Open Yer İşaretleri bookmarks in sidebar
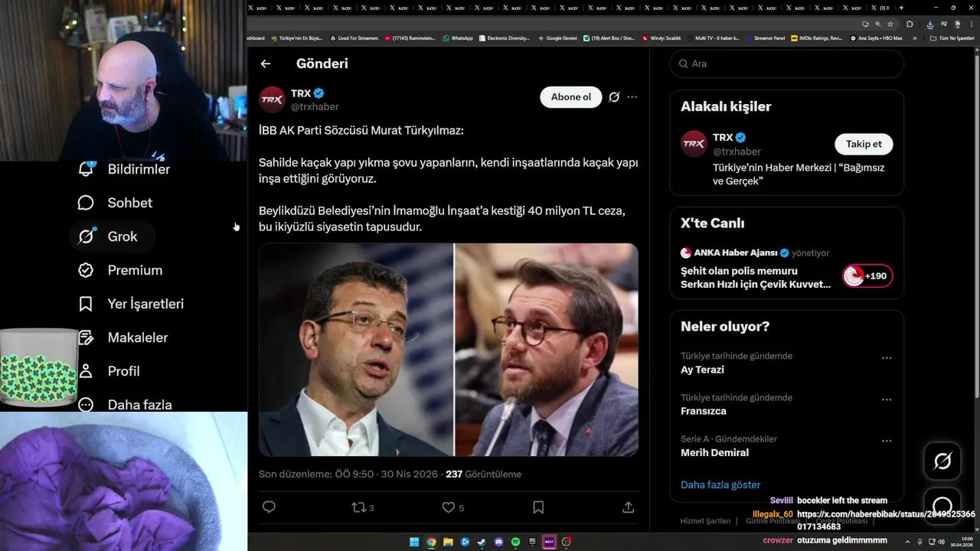The image size is (980, 551). pyautogui.click(x=131, y=304)
